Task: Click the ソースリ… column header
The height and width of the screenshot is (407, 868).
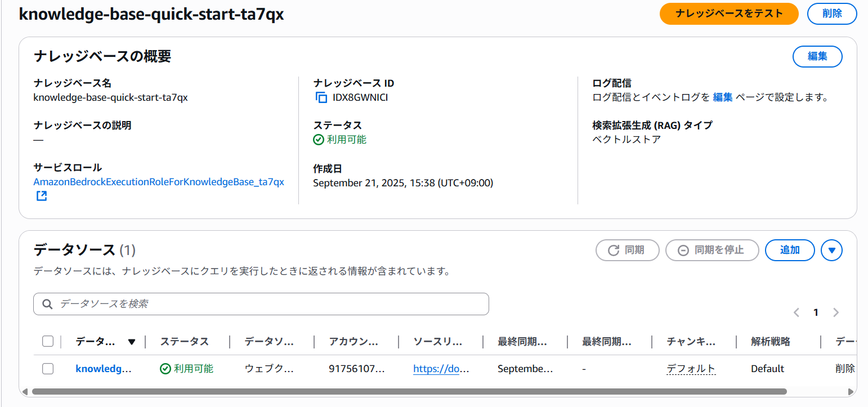Action: pyautogui.click(x=438, y=342)
